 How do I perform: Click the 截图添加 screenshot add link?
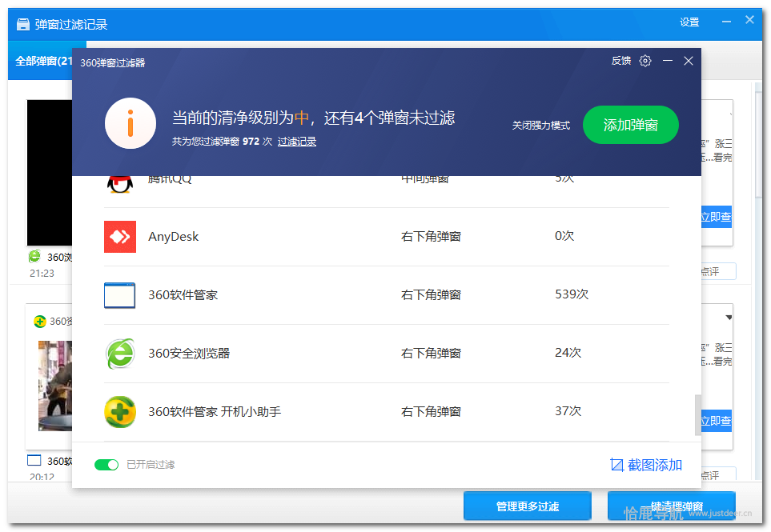pyautogui.click(x=645, y=465)
